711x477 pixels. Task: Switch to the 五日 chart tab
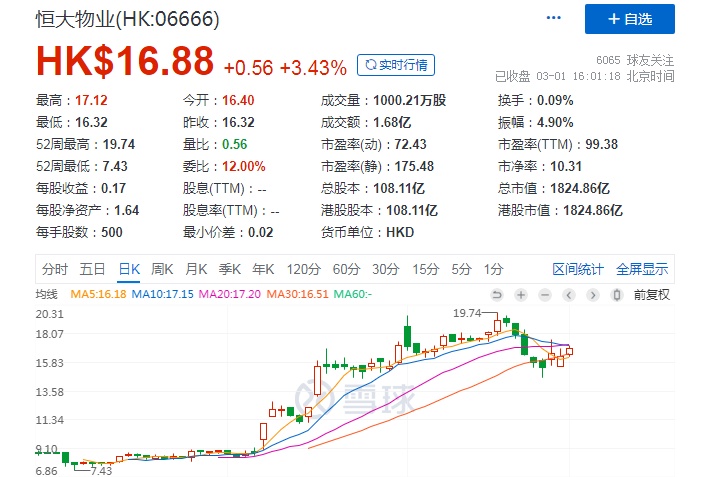(x=92, y=269)
